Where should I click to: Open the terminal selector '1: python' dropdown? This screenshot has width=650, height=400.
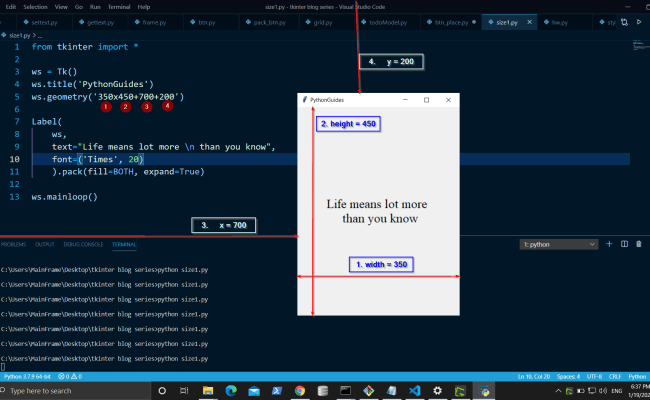tap(558, 244)
